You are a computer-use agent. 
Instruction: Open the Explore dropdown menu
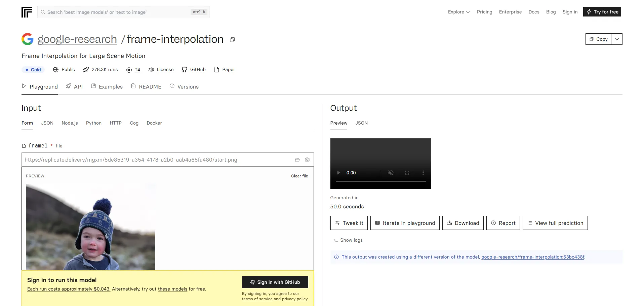tap(458, 12)
